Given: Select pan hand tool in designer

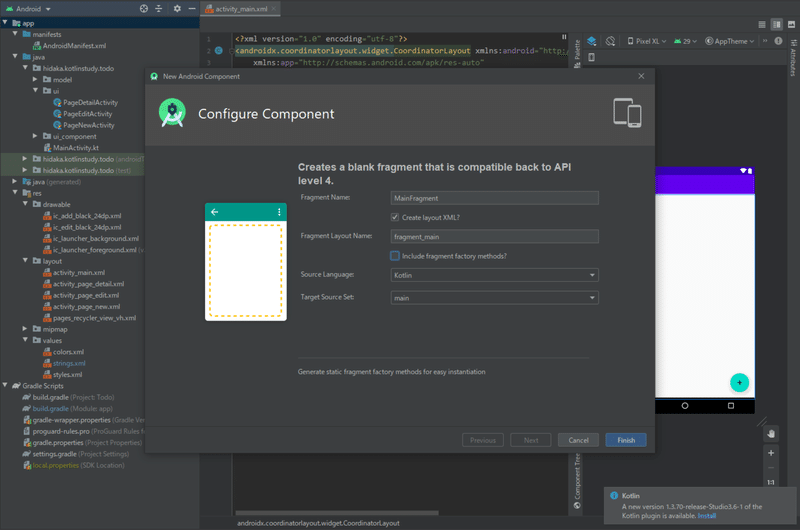Looking at the screenshot, I should [x=771, y=434].
